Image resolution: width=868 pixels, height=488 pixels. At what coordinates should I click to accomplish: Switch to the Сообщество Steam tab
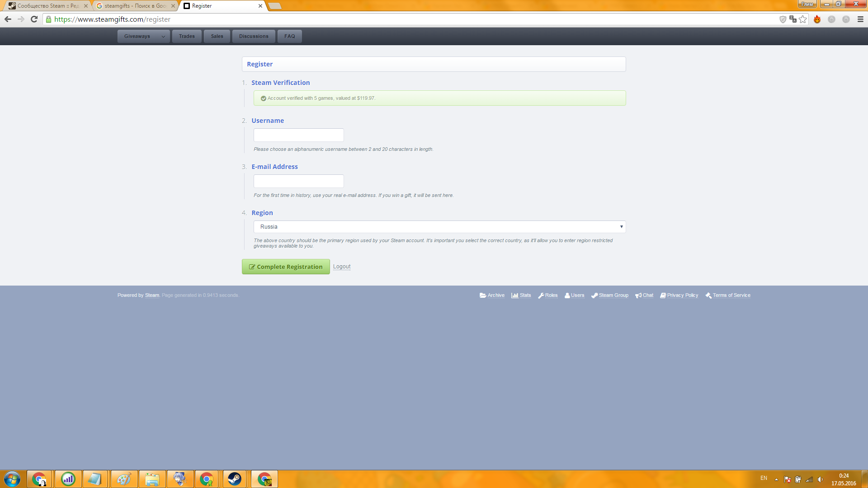pos(47,6)
